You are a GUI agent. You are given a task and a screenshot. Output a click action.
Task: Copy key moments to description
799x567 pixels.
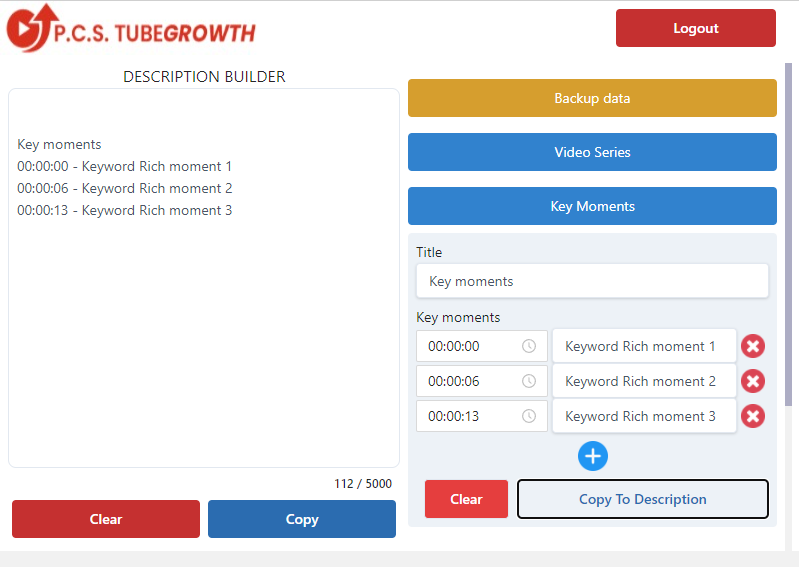click(x=643, y=499)
